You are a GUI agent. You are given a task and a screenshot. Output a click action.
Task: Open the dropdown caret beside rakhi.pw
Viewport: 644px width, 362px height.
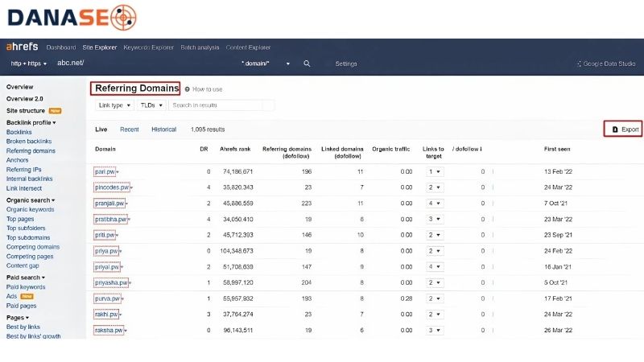pos(120,315)
